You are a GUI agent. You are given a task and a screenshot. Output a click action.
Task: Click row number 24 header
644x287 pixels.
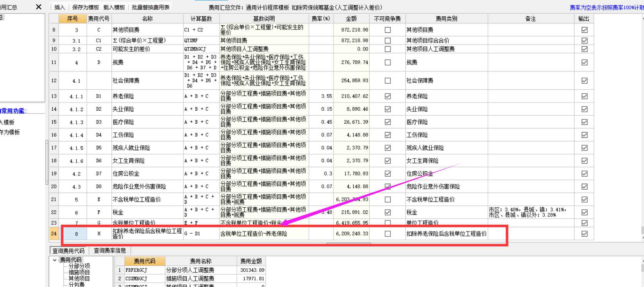click(x=54, y=234)
